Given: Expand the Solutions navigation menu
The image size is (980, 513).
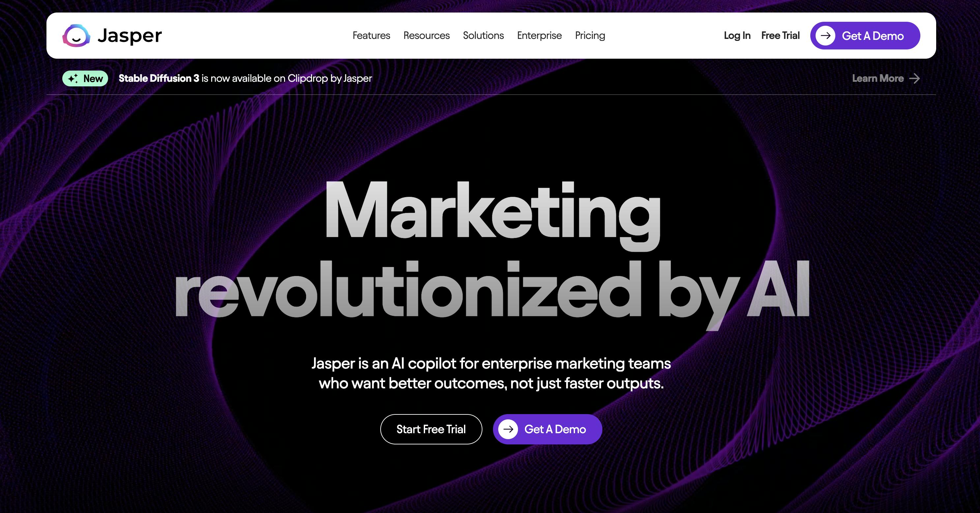Looking at the screenshot, I should 483,35.
